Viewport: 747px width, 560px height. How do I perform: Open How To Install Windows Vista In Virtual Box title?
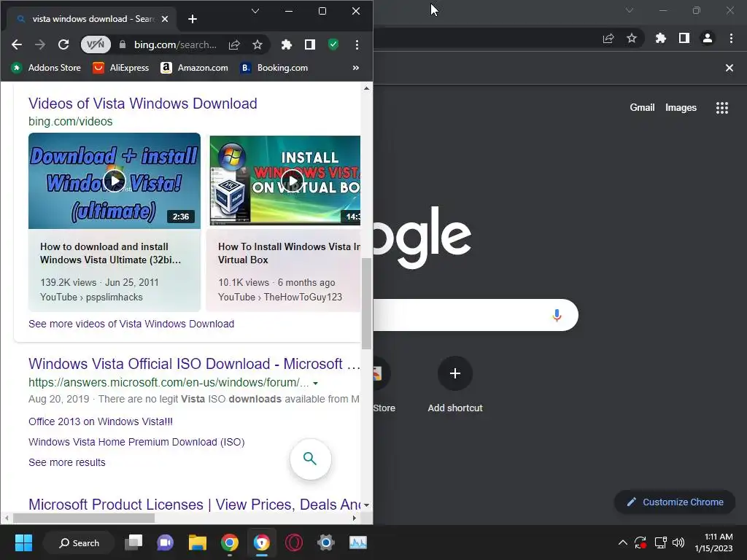(x=289, y=253)
